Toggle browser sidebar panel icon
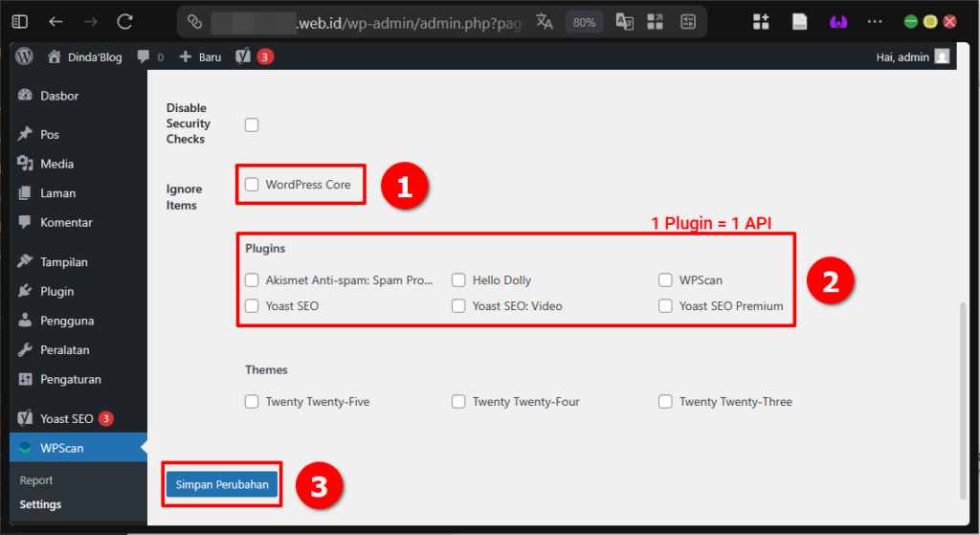Screen dimensions: 980x535 [20, 22]
